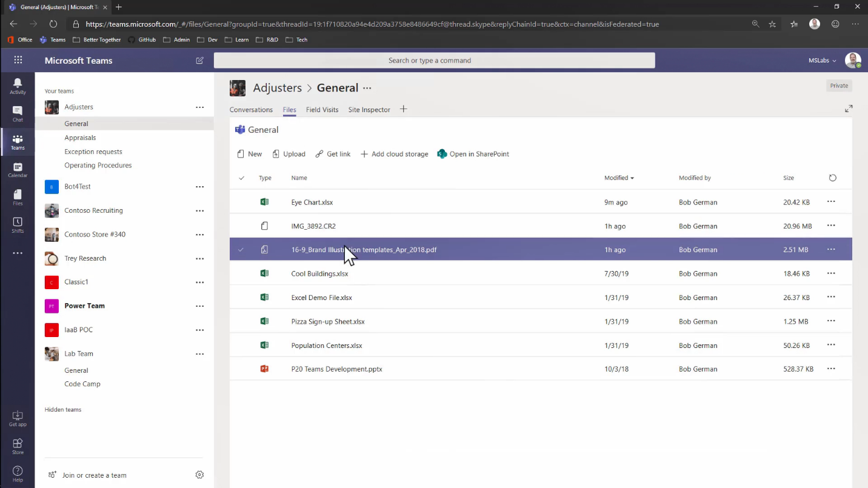Screen dimensions: 868x488
Task: Expand Hidden teams section
Action: 63,410
